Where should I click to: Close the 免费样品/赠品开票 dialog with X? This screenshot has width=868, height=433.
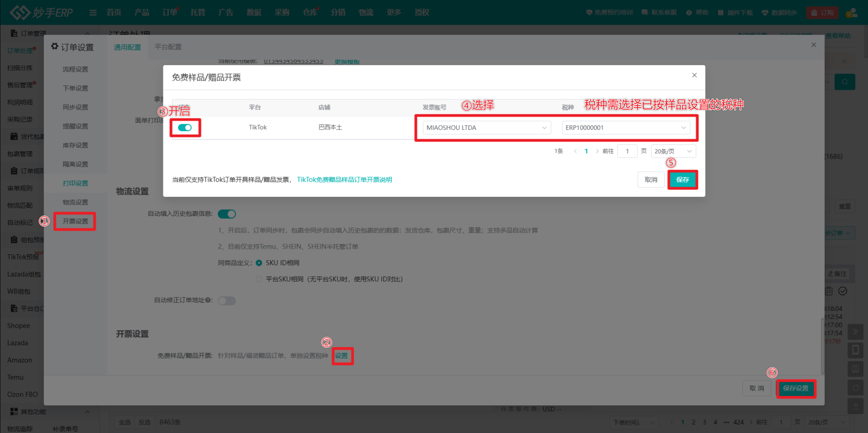pos(694,75)
